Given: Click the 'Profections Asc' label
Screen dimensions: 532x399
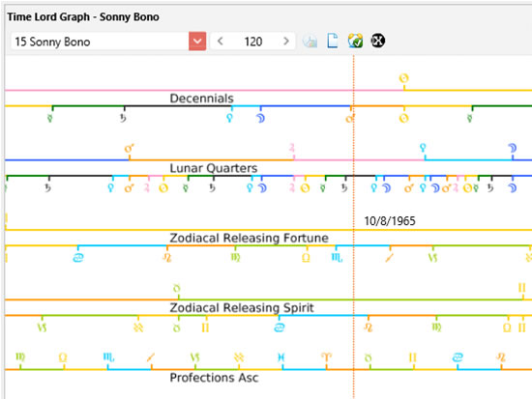Looking at the screenshot, I should click(x=214, y=378).
